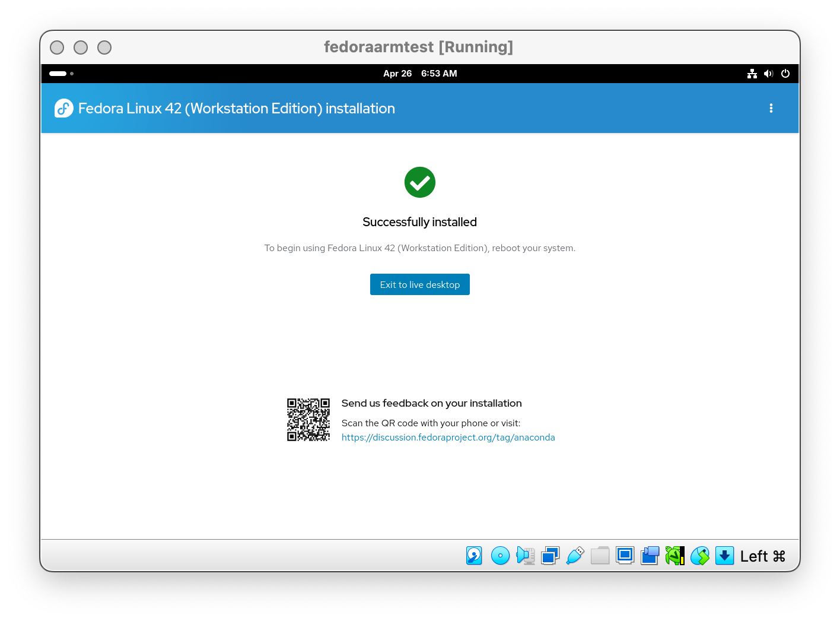This screenshot has height=621, width=840.
Task: Click the USB devices icon
Action: pyautogui.click(x=575, y=556)
